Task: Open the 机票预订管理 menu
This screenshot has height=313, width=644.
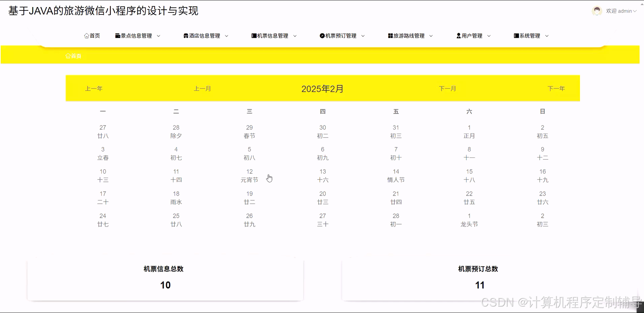Action: [x=341, y=35]
